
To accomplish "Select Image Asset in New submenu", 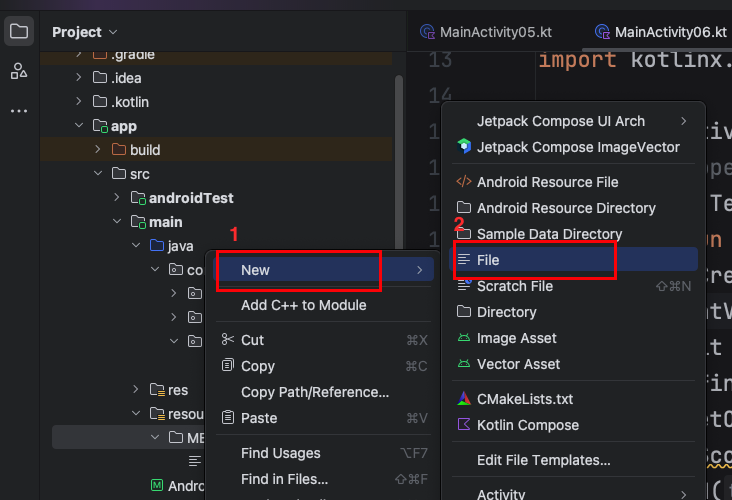I will pos(516,338).
